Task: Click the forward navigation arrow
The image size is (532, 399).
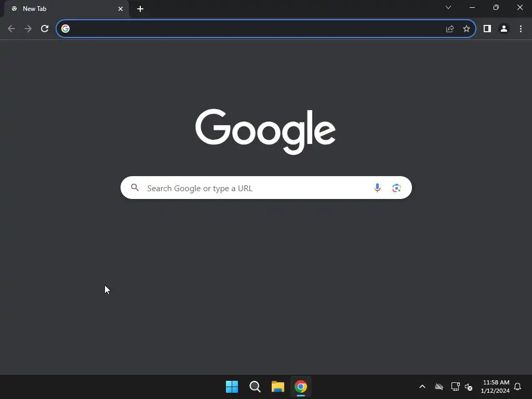Action: pos(28,29)
